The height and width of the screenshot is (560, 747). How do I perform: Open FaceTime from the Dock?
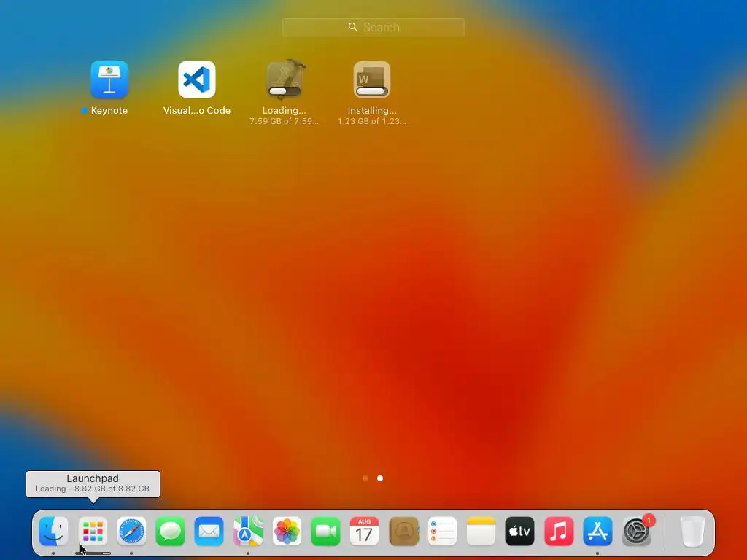pyautogui.click(x=325, y=532)
